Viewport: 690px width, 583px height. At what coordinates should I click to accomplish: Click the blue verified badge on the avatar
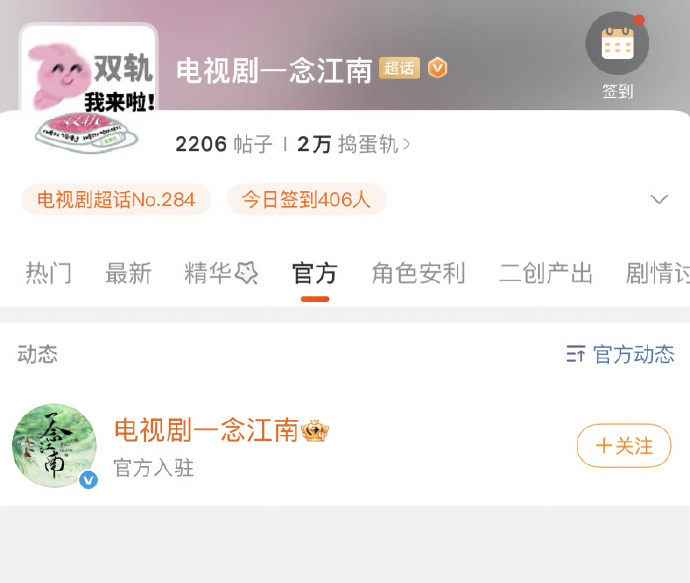click(x=88, y=480)
